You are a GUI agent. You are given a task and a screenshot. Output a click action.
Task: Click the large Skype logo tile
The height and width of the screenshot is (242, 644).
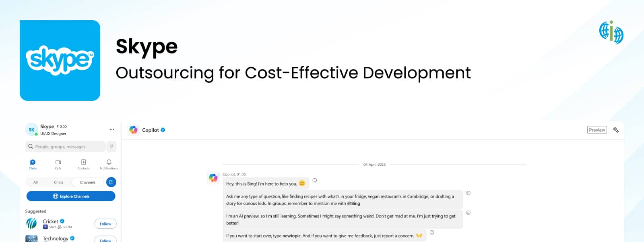(60, 60)
